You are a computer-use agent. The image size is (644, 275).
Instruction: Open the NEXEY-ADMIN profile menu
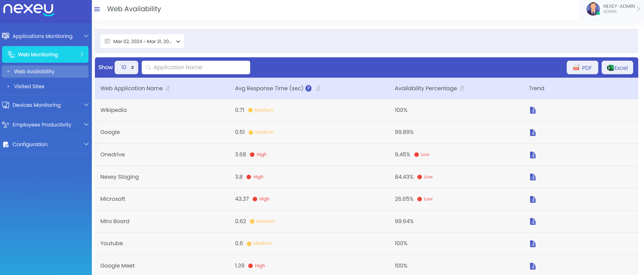[x=613, y=9]
